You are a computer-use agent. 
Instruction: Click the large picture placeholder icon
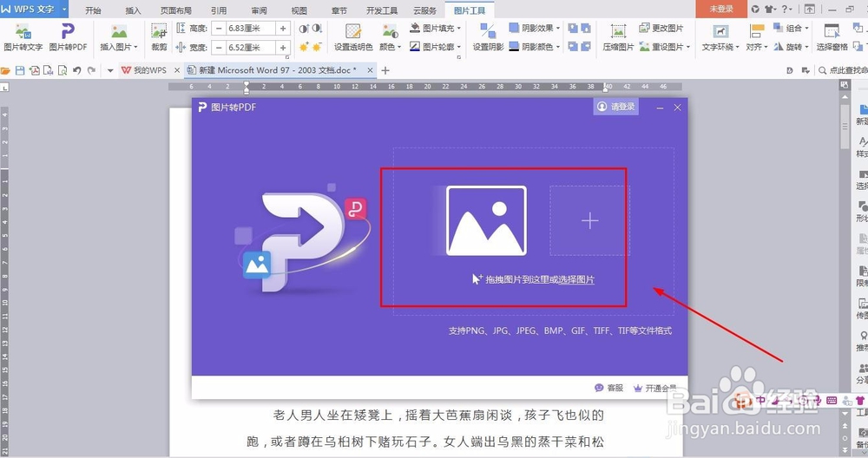coord(486,220)
